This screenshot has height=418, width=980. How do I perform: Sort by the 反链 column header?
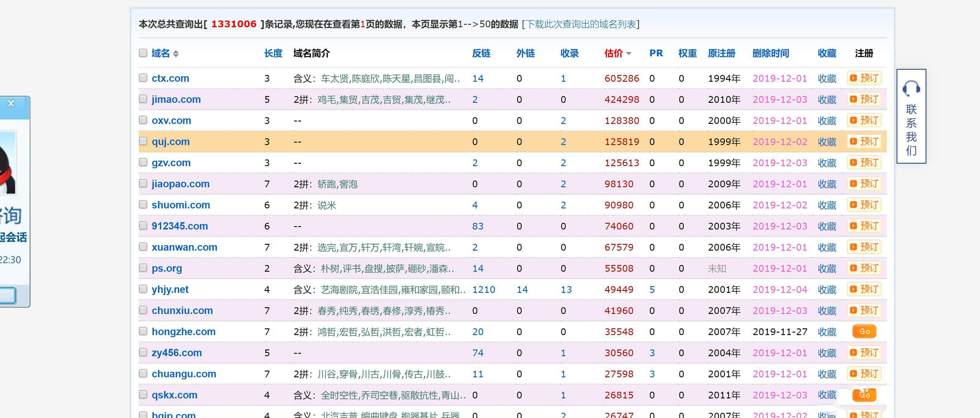481,53
